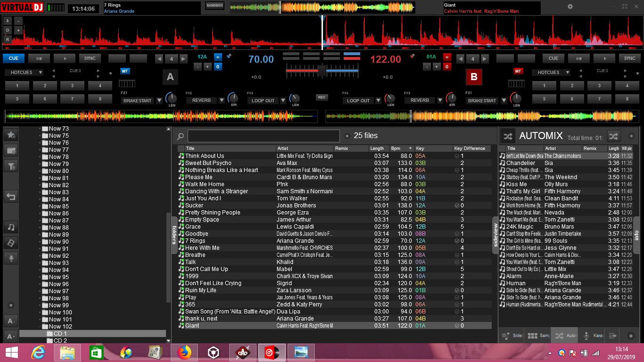Open REVERB effect dropdown arrow on deck B
Viewport: 644px width, 362px height.
pos(440,100)
